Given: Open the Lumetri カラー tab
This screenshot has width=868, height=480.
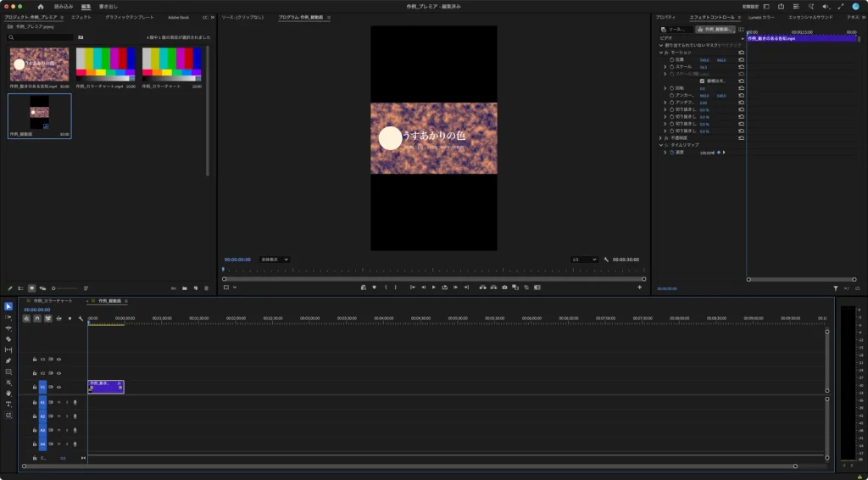Looking at the screenshot, I should [x=761, y=17].
